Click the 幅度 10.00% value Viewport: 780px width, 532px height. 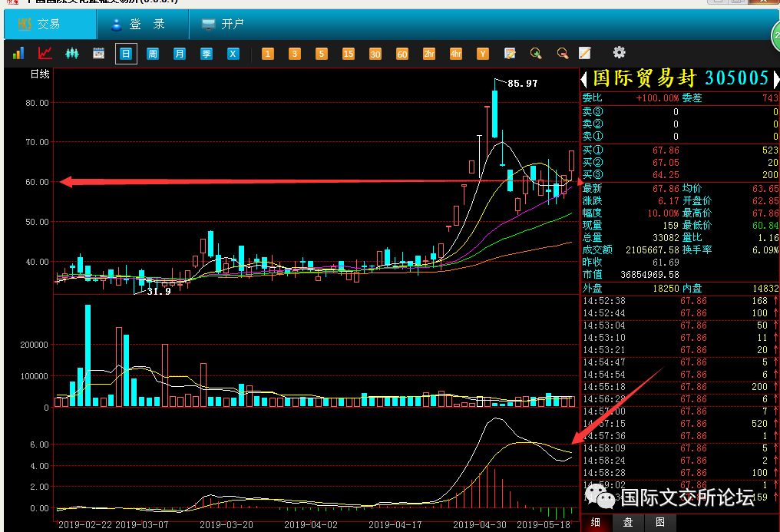click(x=663, y=213)
